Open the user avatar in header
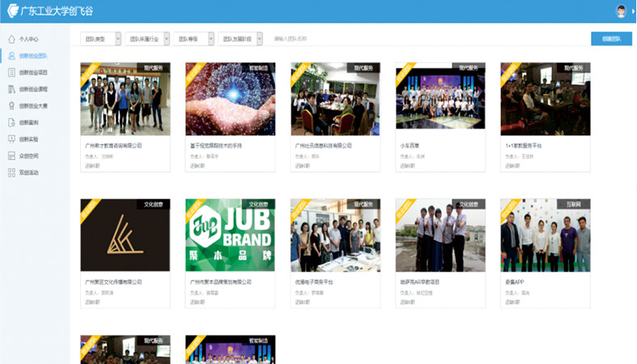This screenshot has height=364, width=637. pos(621,11)
